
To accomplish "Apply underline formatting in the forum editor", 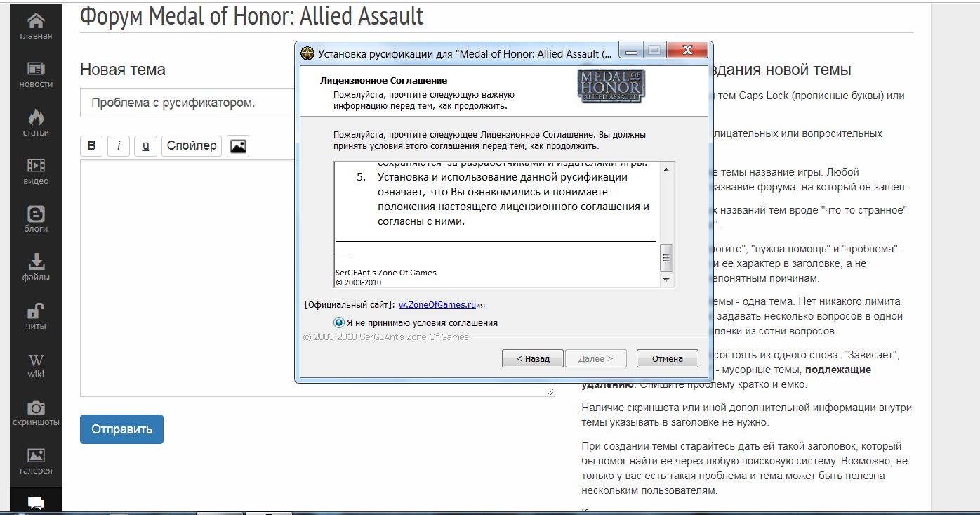I will [145, 146].
